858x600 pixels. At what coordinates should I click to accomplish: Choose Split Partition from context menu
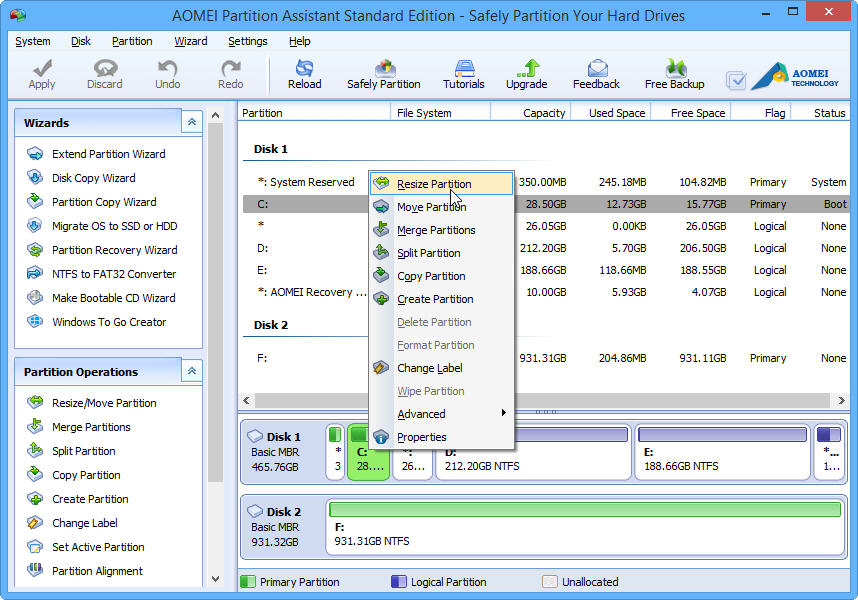click(x=442, y=253)
